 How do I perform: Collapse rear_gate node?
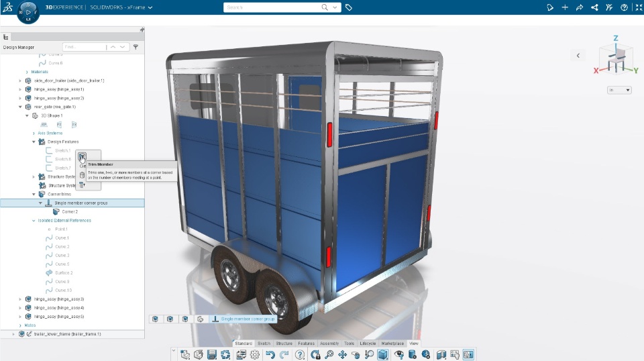(20, 107)
